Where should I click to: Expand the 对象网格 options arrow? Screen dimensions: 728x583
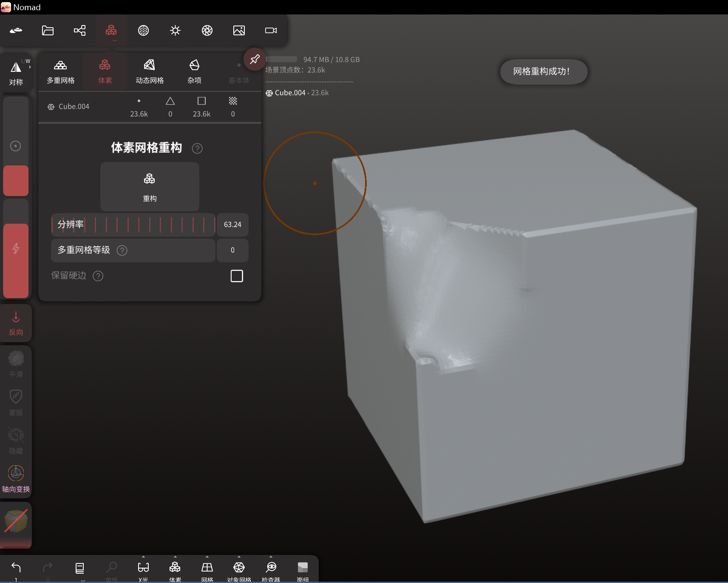point(239,557)
